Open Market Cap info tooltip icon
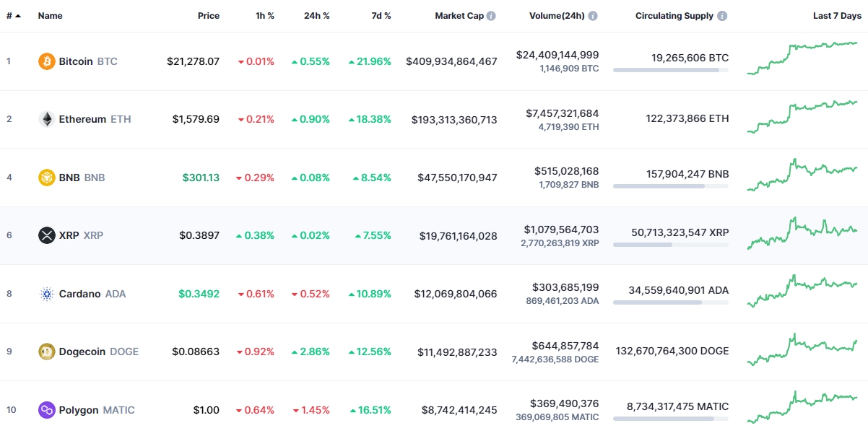 (491, 16)
